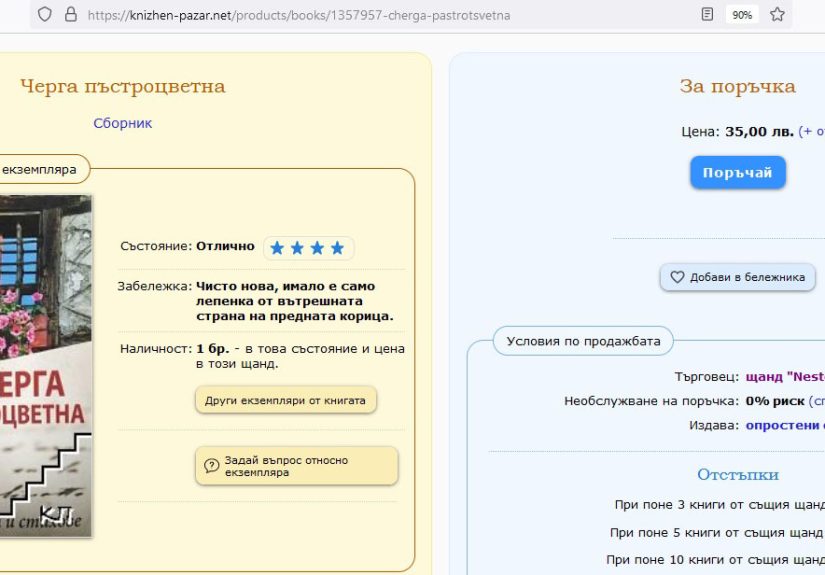
Task: Click the second blue rating star
Action: coord(297,248)
